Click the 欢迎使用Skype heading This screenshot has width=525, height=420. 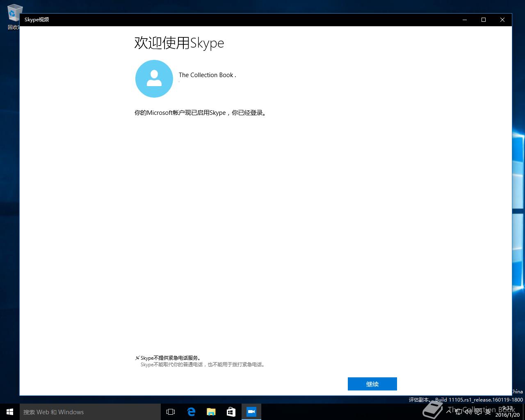[x=179, y=43]
